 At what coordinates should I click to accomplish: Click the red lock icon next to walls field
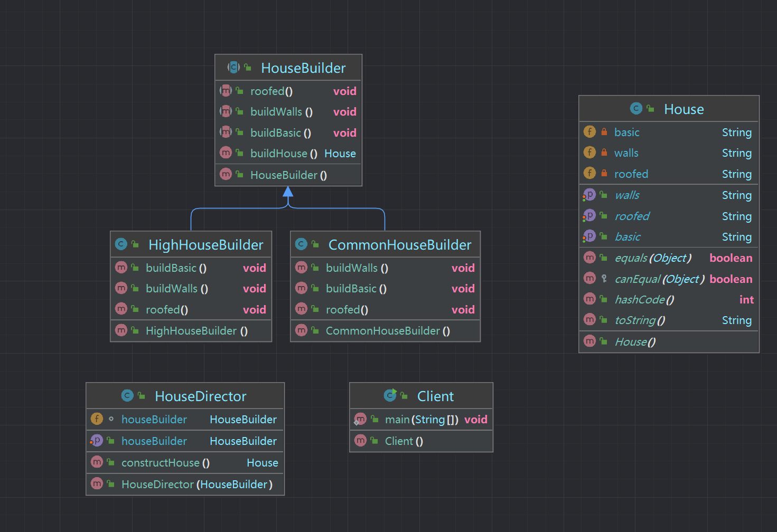point(604,153)
